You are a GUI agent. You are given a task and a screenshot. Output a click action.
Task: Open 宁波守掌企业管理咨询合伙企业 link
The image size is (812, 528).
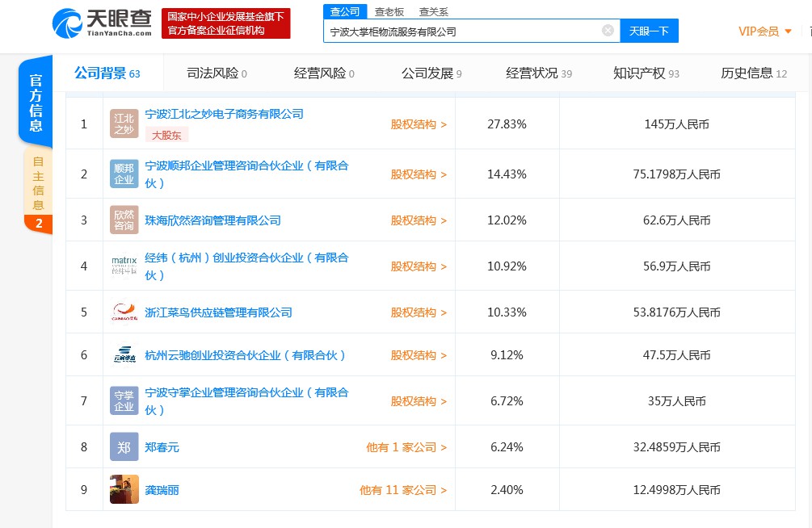(247, 400)
